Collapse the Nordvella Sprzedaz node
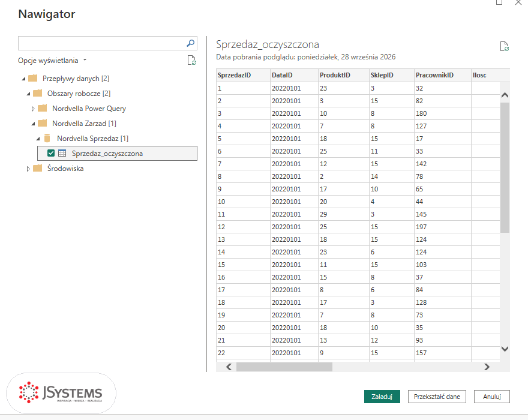The image size is (528, 420). point(38,139)
